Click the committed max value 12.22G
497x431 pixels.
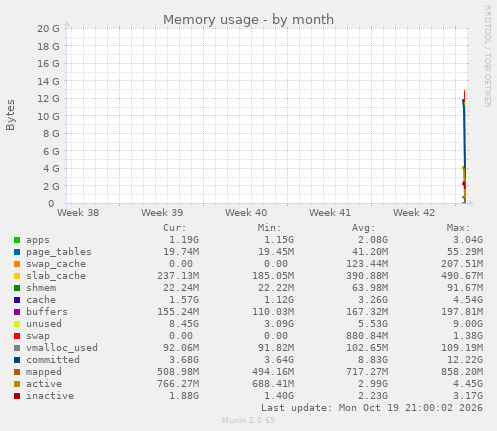coord(465,360)
